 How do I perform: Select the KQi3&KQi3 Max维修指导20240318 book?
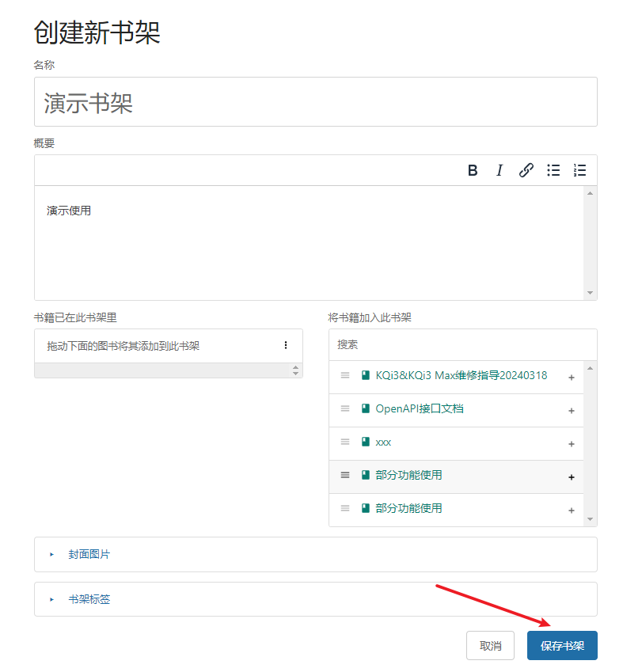tap(461, 376)
